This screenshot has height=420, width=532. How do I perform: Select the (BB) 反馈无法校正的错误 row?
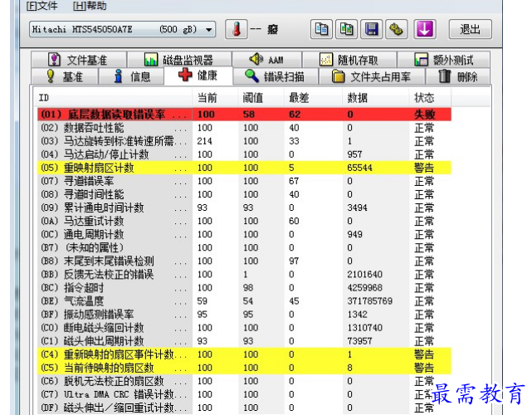[244, 275]
